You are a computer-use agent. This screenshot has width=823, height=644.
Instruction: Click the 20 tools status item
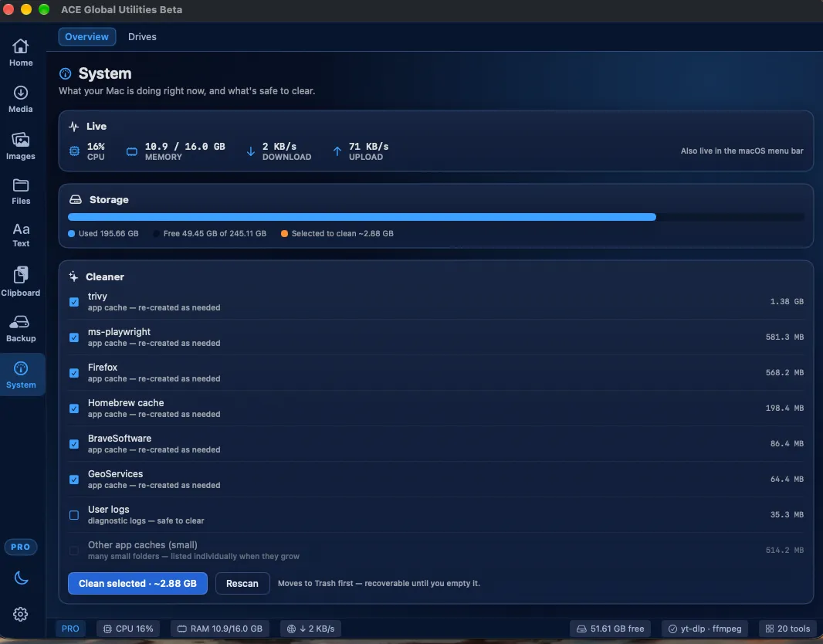pos(787,629)
